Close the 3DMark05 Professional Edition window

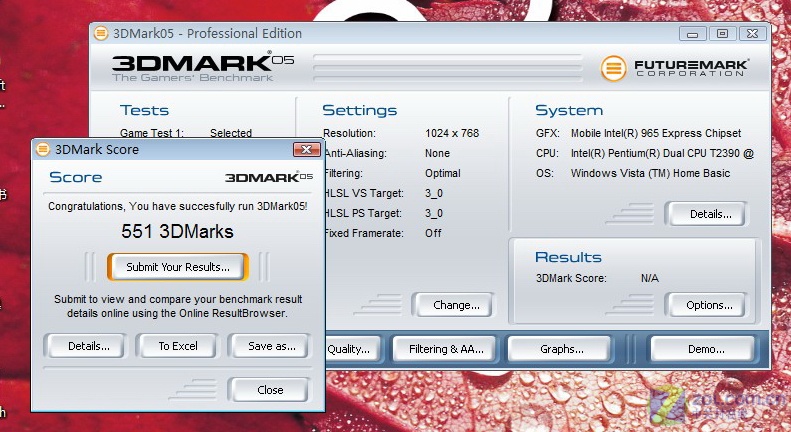click(752, 34)
